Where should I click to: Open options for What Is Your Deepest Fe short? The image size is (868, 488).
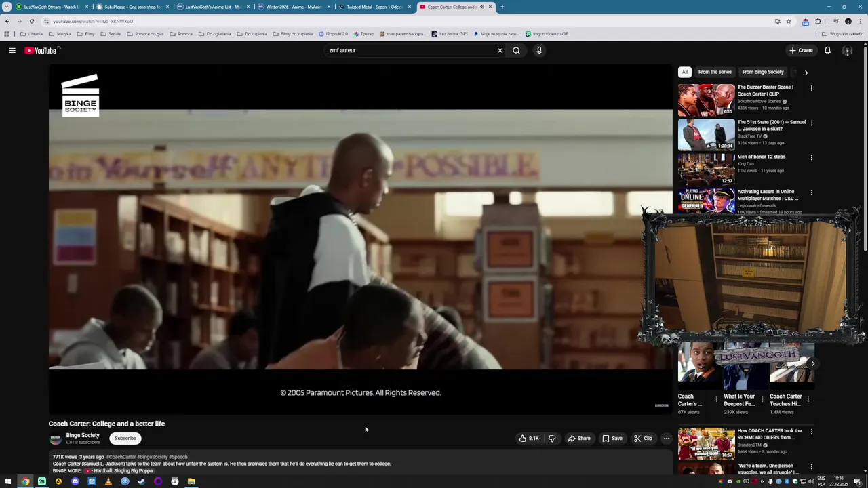tap(762, 399)
